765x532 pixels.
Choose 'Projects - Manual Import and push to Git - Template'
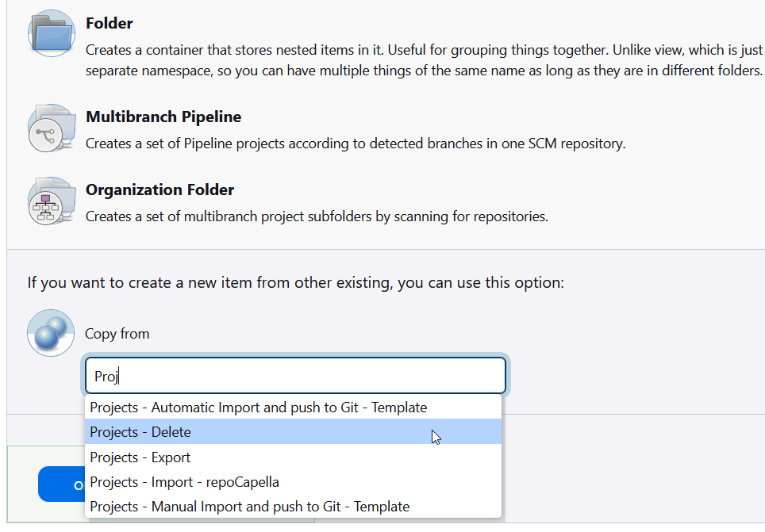click(x=250, y=507)
